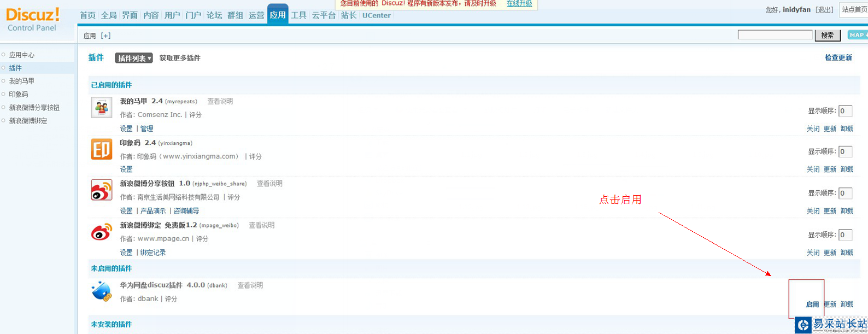Open 新浪微博绑定 in the sidebar
This screenshot has height=334, width=868.
pyautogui.click(x=28, y=121)
